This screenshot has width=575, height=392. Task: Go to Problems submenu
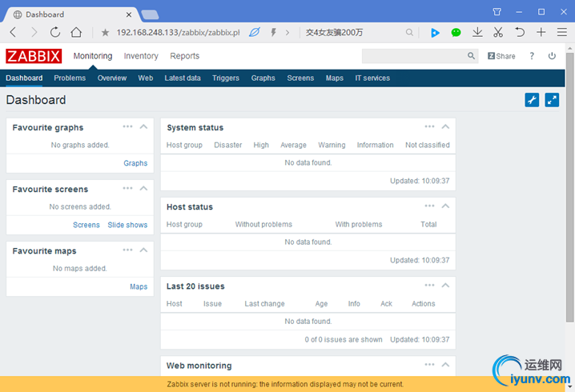tap(70, 78)
